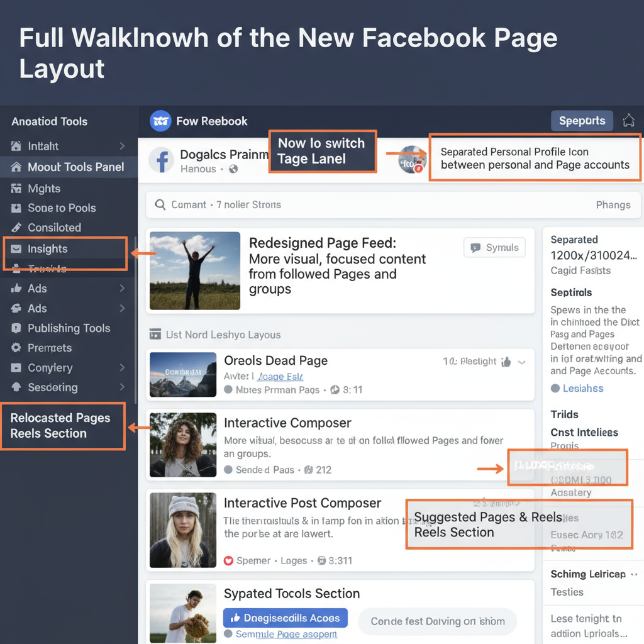The height and width of the screenshot is (644, 644).
Task: Open the Semnıle Page asopem link
Action: click(x=286, y=634)
